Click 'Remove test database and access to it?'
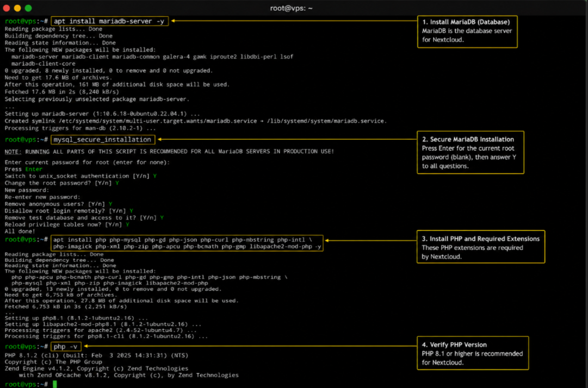This screenshot has width=588, height=388. 84,217
